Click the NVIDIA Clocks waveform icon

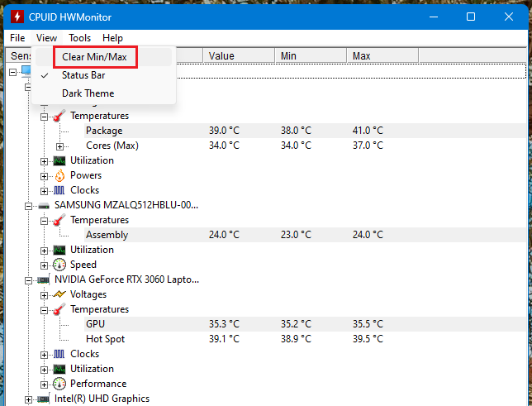(x=59, y=354)
